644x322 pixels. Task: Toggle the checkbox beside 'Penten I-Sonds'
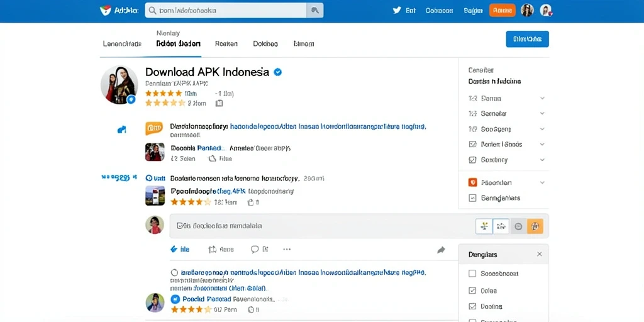(472, 145)
